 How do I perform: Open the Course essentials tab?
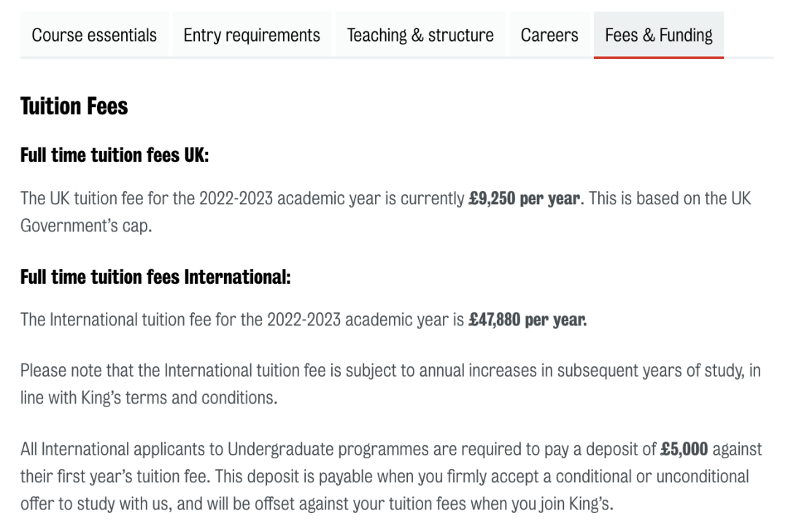pyautogui.click(x=94, y=35)
